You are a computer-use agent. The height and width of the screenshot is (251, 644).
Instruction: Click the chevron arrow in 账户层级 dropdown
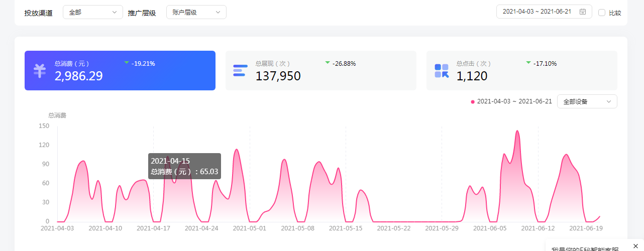[218, 12]
